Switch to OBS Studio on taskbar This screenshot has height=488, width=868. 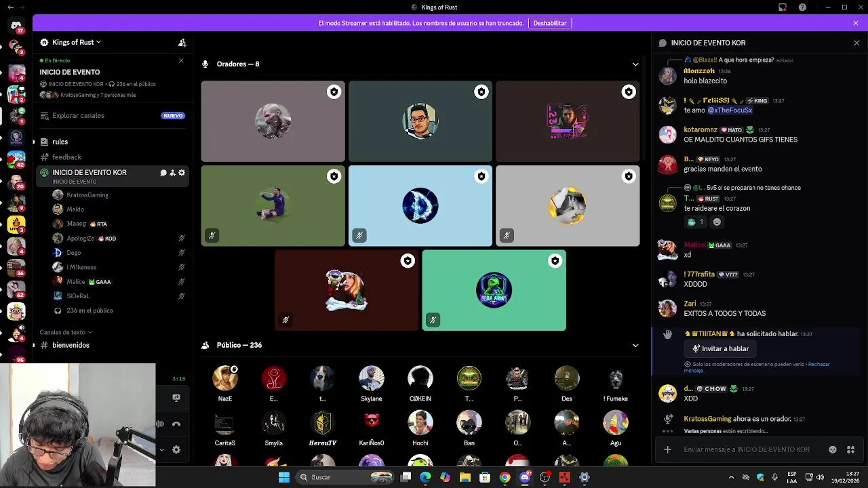[x=545, y=477]
